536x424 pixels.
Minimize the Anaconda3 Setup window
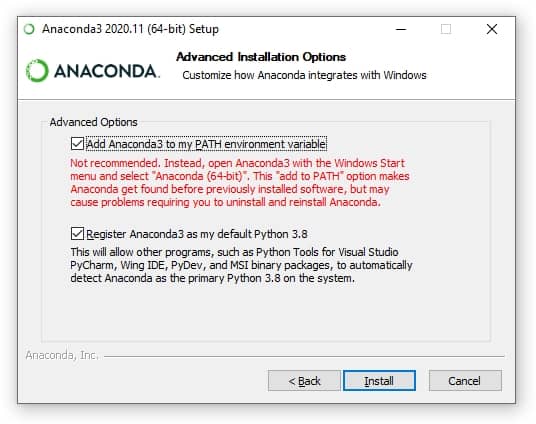pyautogui.click(x=401, y=29)
